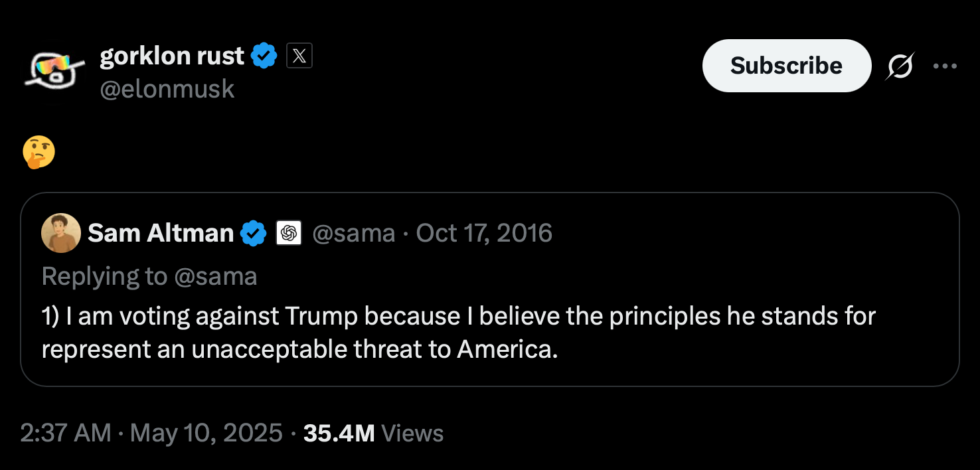Click the 2:37 AM post timestamp
Image resolution: width=980 pixels, height=470 pixels.
coord(66,433)
